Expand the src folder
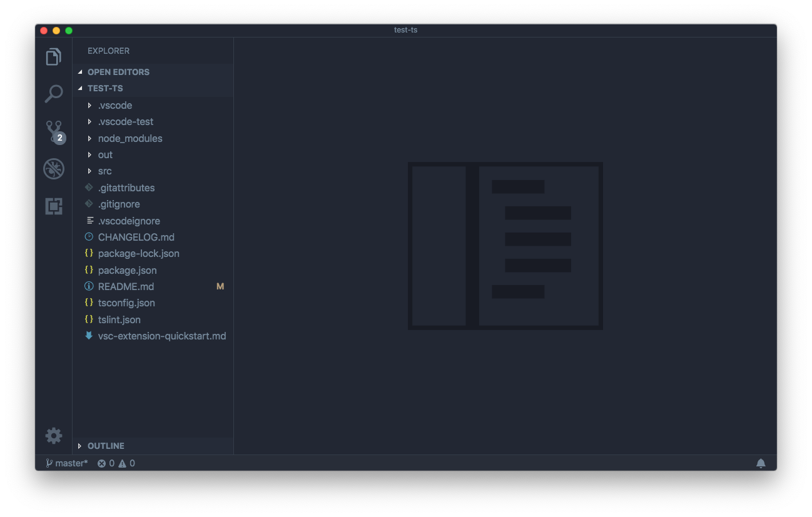This screenshot has height=517, width=812. pyautogui.click(x=153, y=171)
